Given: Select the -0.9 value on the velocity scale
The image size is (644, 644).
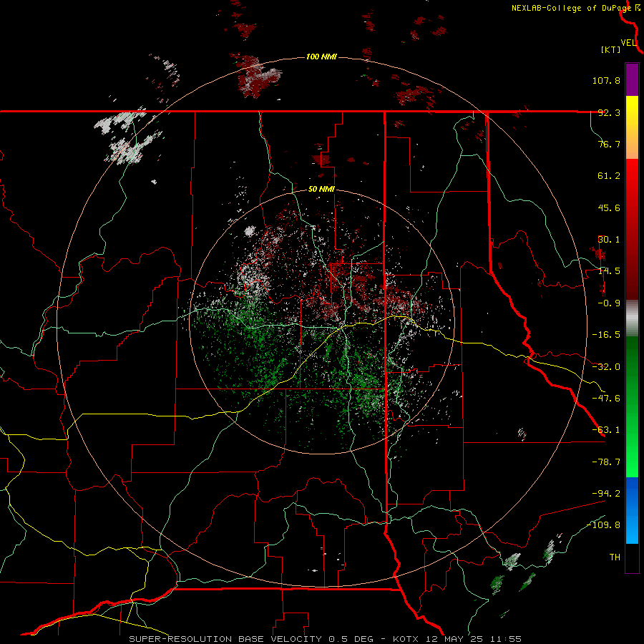Looking at the screenshot, I should (609, 303).
